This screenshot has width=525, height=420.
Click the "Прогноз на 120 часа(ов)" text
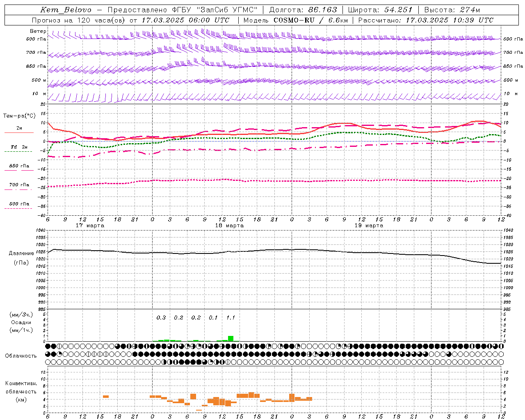[79, 20]
